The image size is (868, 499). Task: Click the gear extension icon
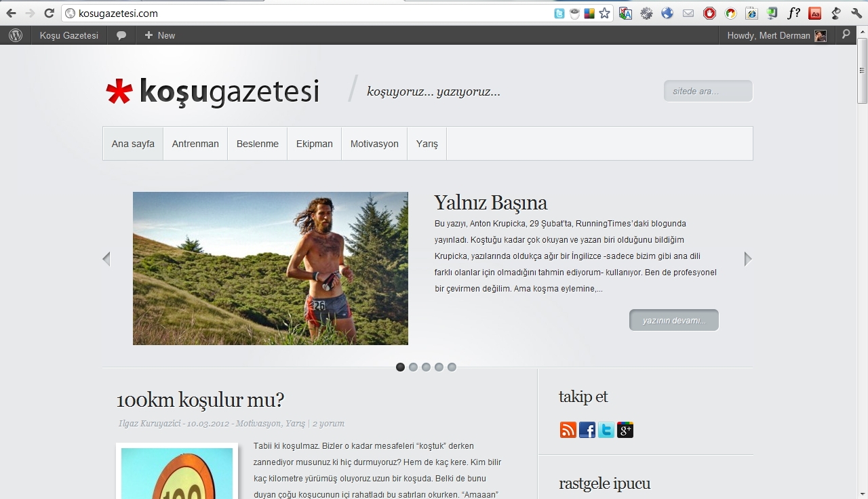[646, 13]
